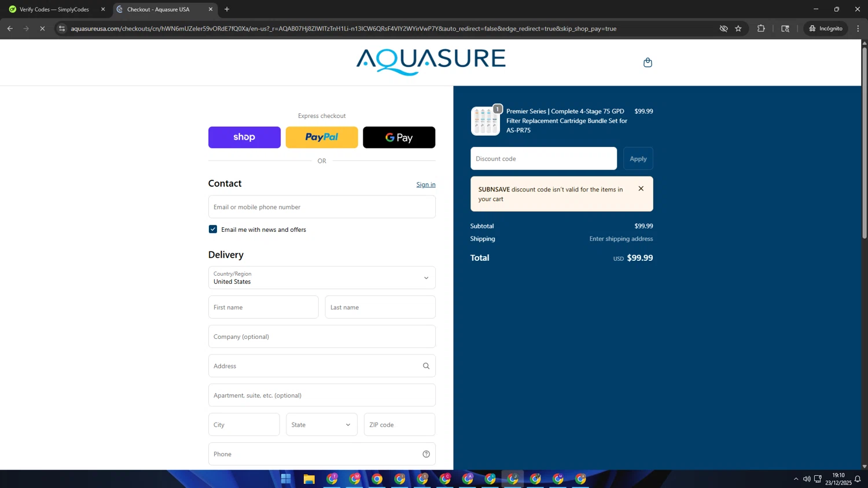868x488 pixels.
Task: Click the Aquasure logo
Action: [x=431, y=62]
